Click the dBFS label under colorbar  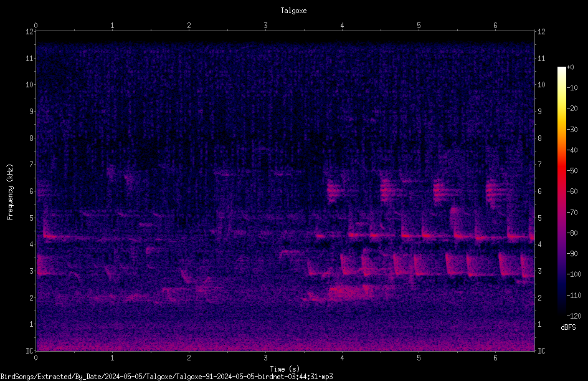pyautogui.click(x=568, y=327)
